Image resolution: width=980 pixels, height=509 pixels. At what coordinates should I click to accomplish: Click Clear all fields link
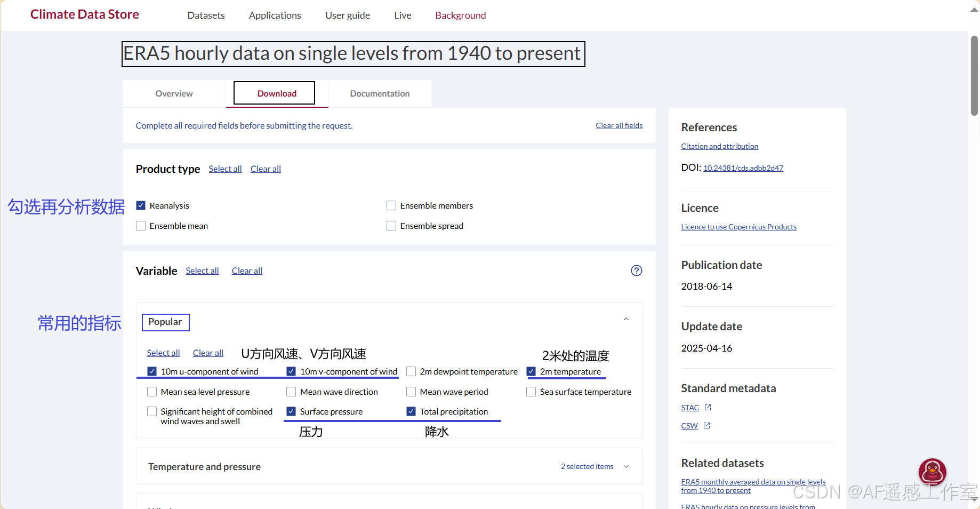pyautogui.click(x=619, y=125)
